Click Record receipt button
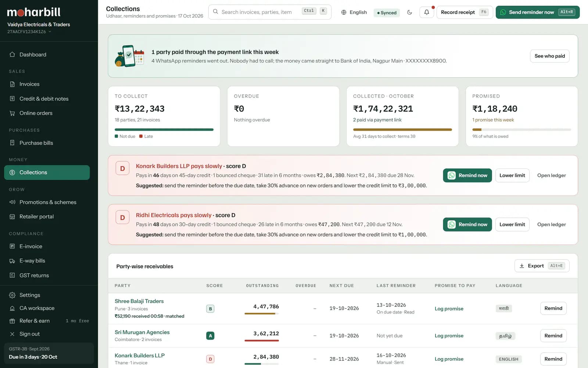 tap(465, 12)
